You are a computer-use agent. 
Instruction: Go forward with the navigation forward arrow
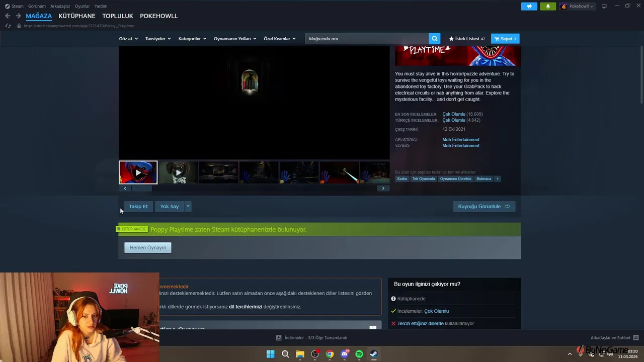point(18,16)
